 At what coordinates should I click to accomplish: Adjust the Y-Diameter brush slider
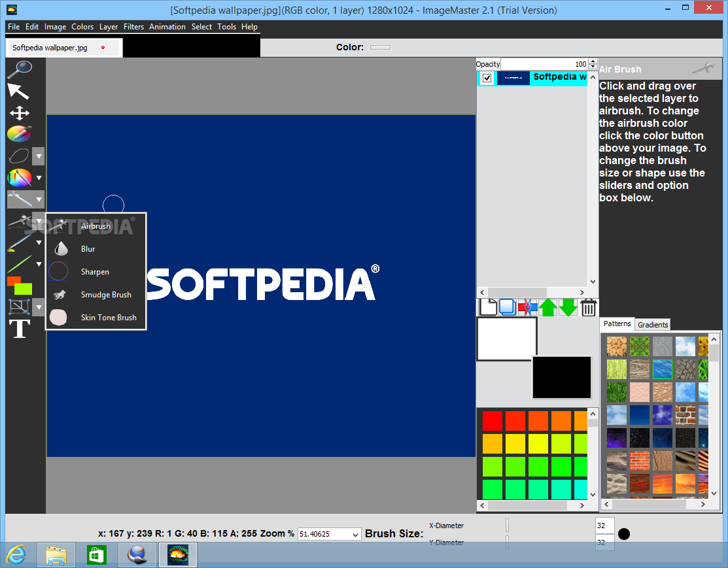508,543
